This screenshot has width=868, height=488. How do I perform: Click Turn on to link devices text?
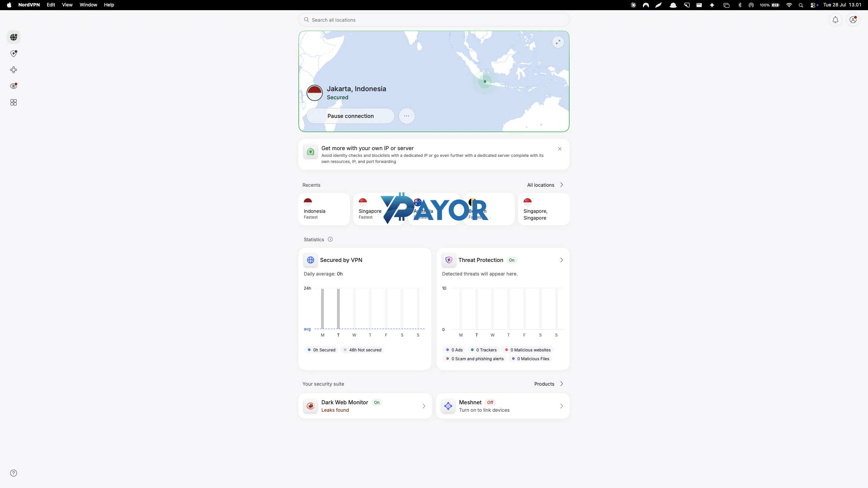point(484,410)
